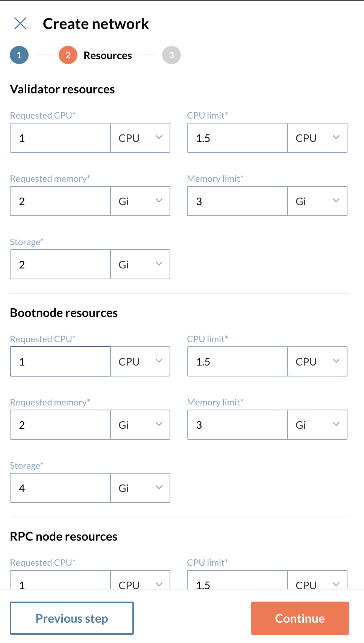Expand the Bootnode Storage Gi dropdown
The height and width of the screenshot is (643, 364).
tap(140, 488)
